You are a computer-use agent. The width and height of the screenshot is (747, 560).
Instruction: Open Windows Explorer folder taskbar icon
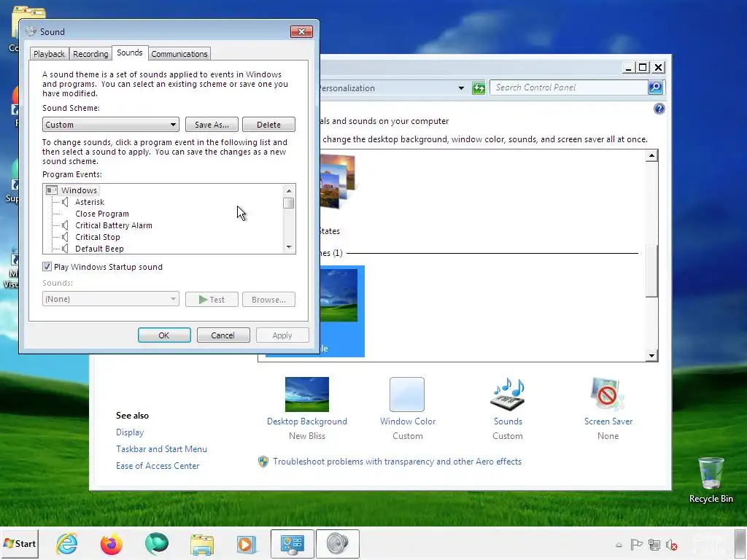(202, 544)
